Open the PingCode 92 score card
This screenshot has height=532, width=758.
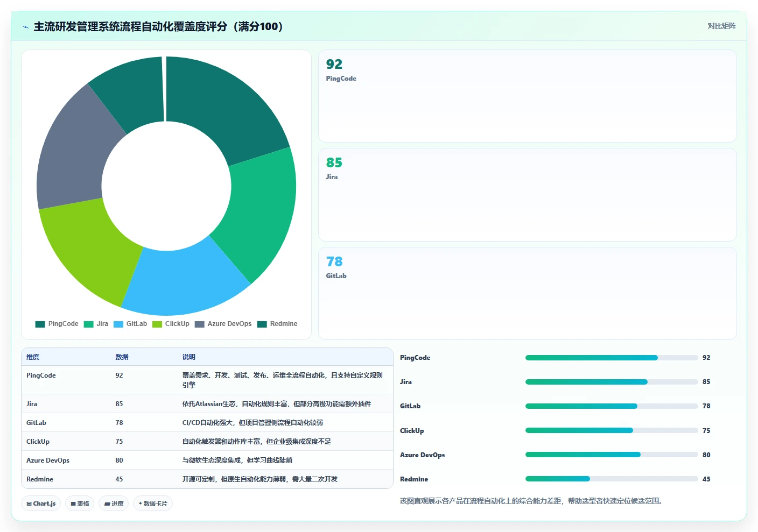(x=528, y=96)
